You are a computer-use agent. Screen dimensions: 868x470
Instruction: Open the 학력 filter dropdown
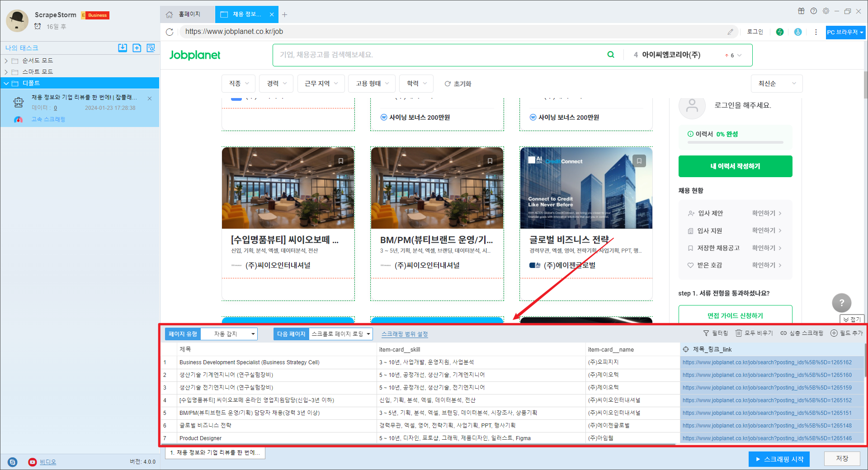416,84
